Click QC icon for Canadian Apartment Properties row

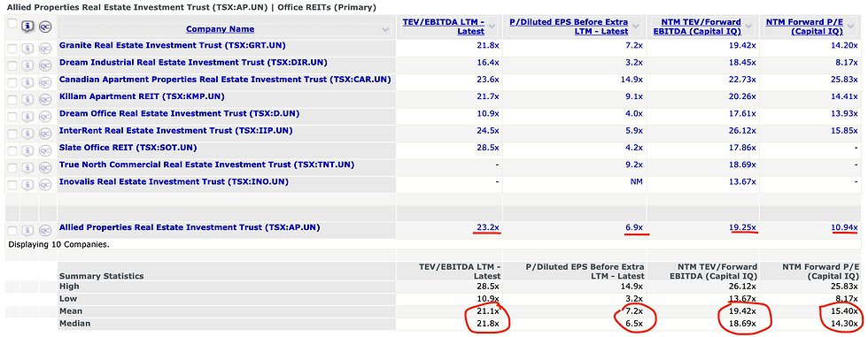pyautogui.click(x=45, y=82)
